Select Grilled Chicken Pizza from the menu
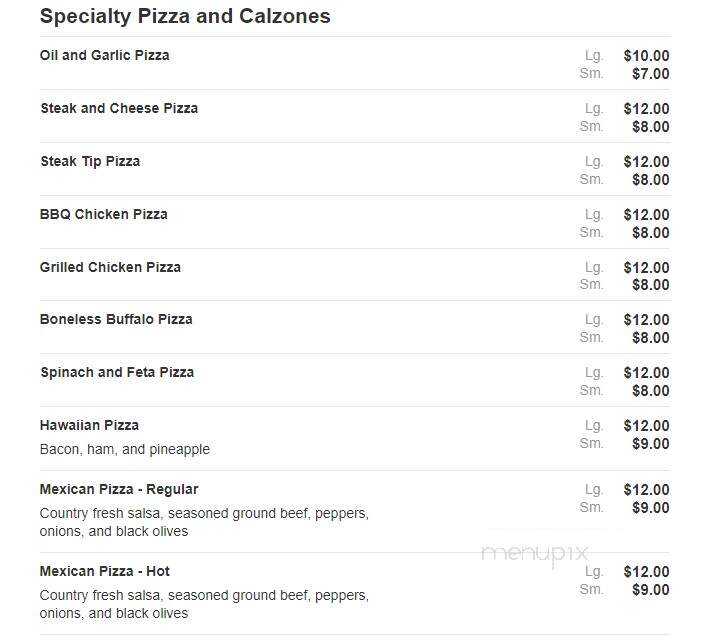The height and width of the screenshot is (636, 714). tap(110, 267)
